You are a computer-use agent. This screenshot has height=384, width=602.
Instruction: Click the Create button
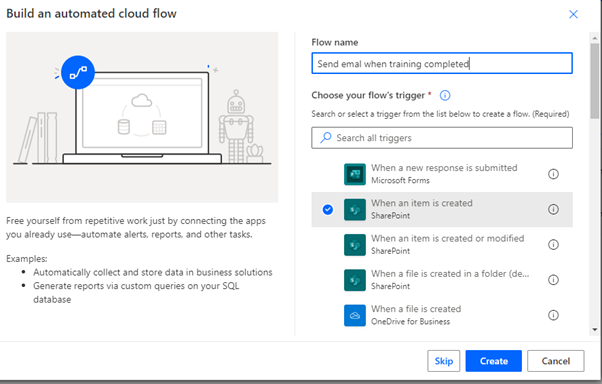pyautogui.click(x=494, y=361)
